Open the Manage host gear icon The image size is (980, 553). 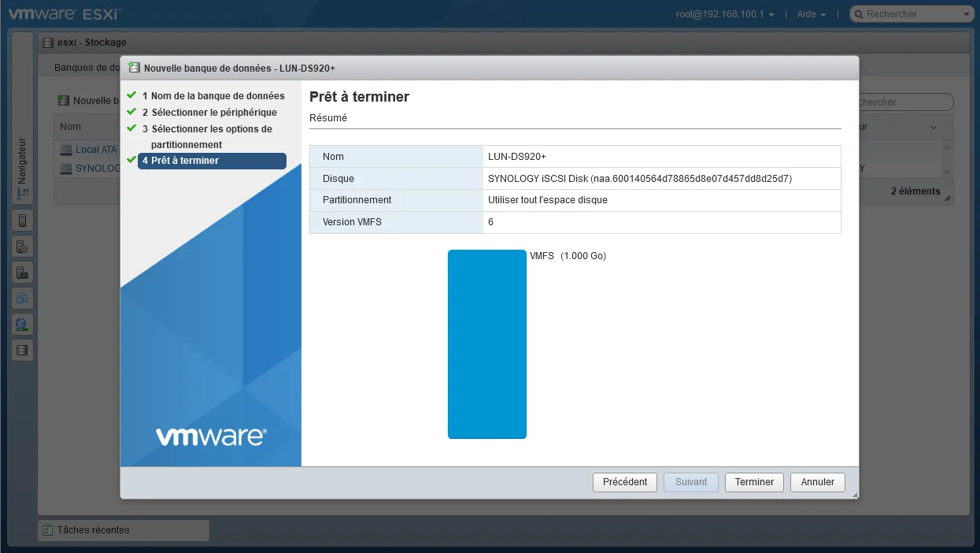point(22,247)
